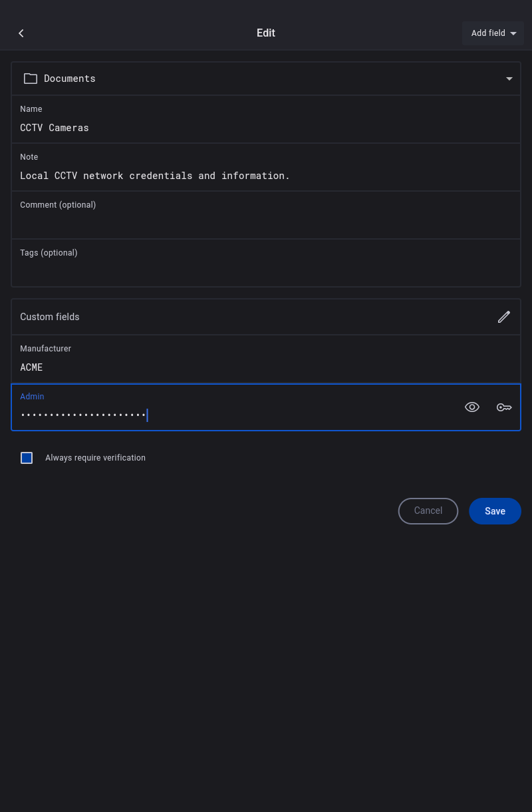Edit custom fields with pencil icon
The image size is (532, 812).
[504, 317]
